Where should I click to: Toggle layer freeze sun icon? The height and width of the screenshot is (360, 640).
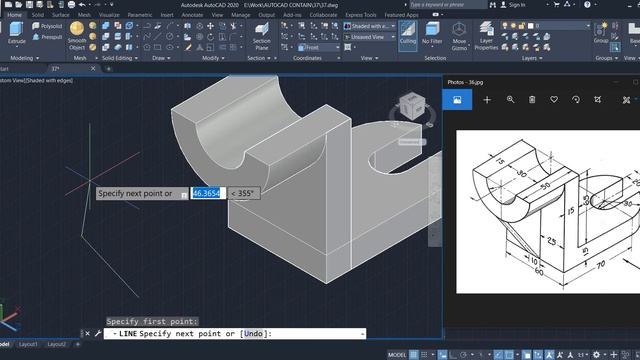click(x=513, y=26)
